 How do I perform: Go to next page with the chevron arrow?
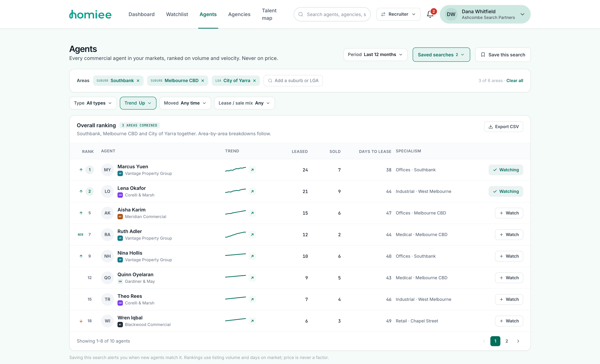518,341
